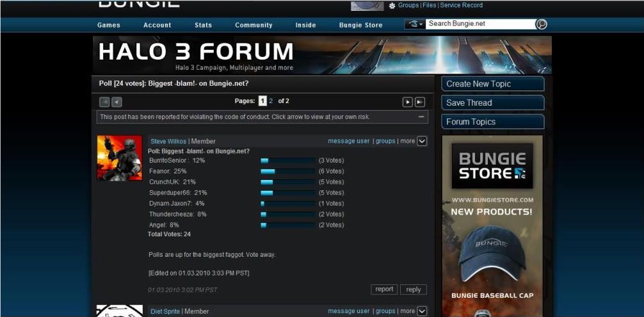Open the more dropdown on Diet Sprite's post

(422, 311)
